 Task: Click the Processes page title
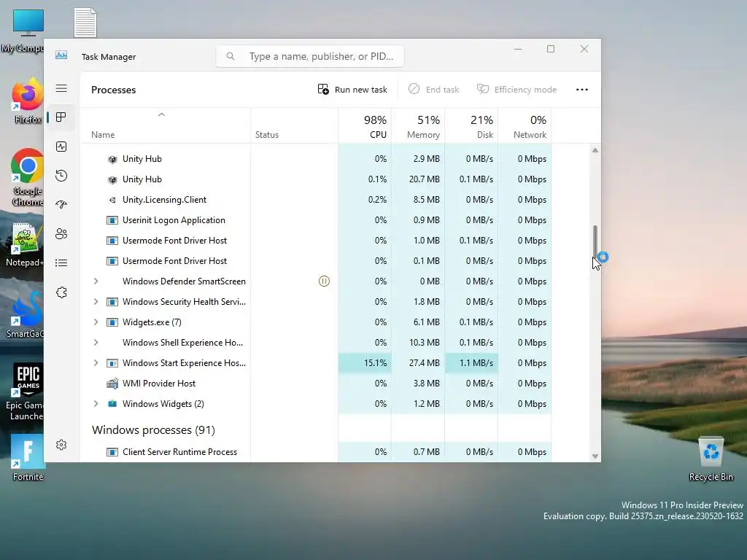[113, 90]
